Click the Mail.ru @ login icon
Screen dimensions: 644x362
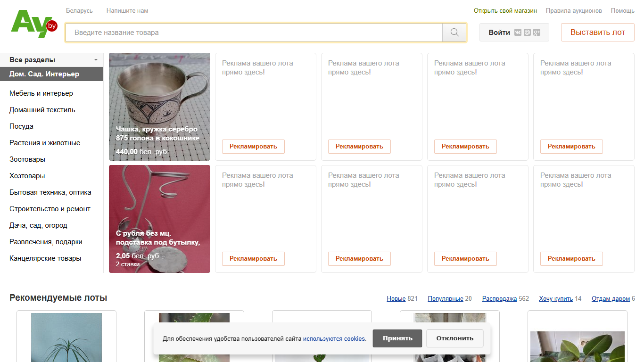(527, 33)
